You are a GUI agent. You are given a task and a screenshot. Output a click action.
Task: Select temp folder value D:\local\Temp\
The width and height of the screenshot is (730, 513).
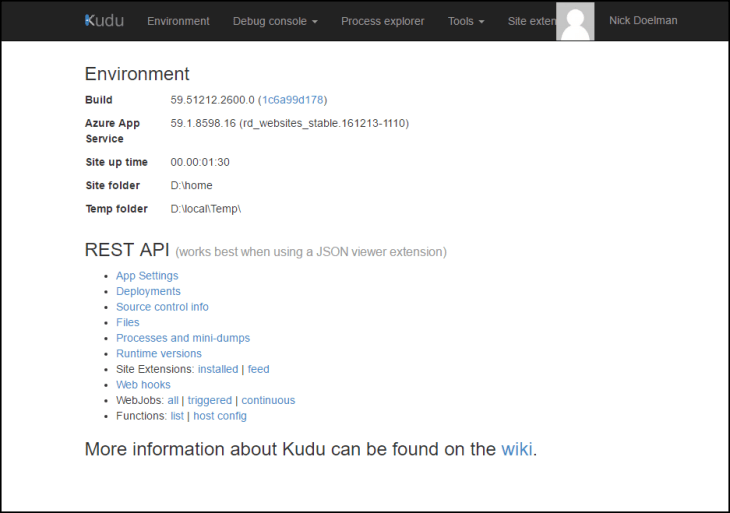(x=206, y=209)
